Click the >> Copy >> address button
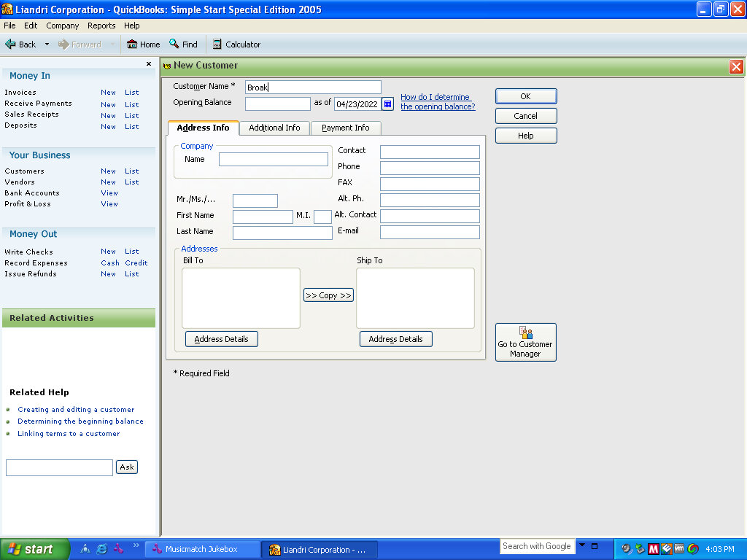 coord(328,295)
